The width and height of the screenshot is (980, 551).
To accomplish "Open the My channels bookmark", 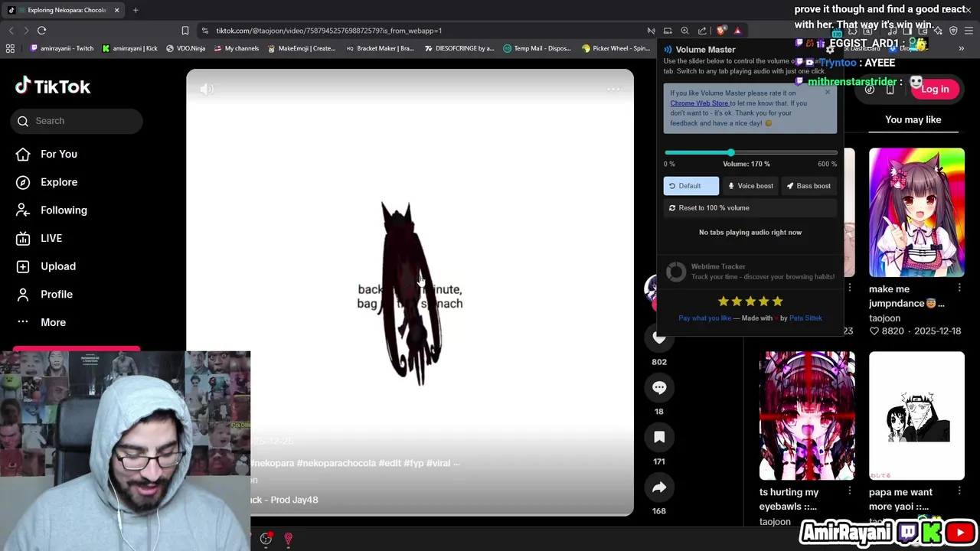I will [237, 48].
